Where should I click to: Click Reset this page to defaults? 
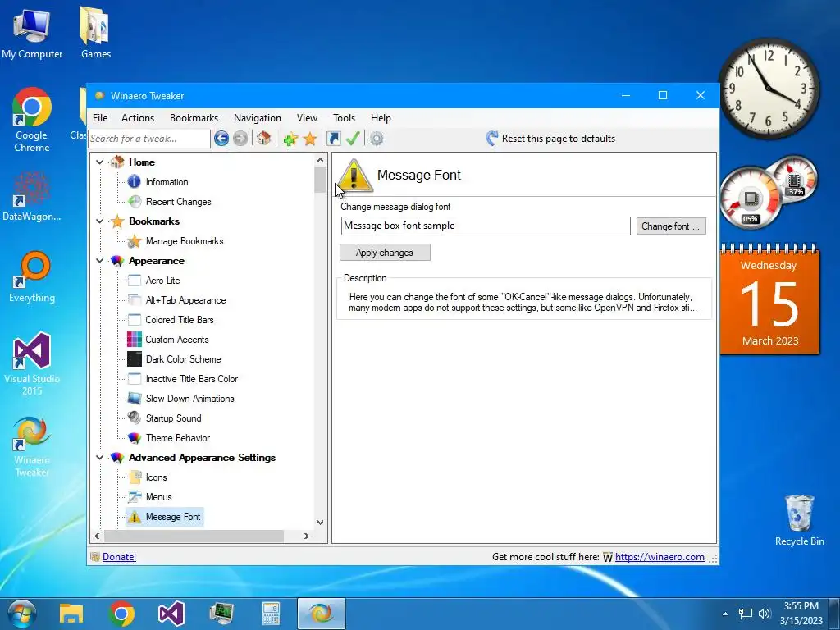point(550,139)
